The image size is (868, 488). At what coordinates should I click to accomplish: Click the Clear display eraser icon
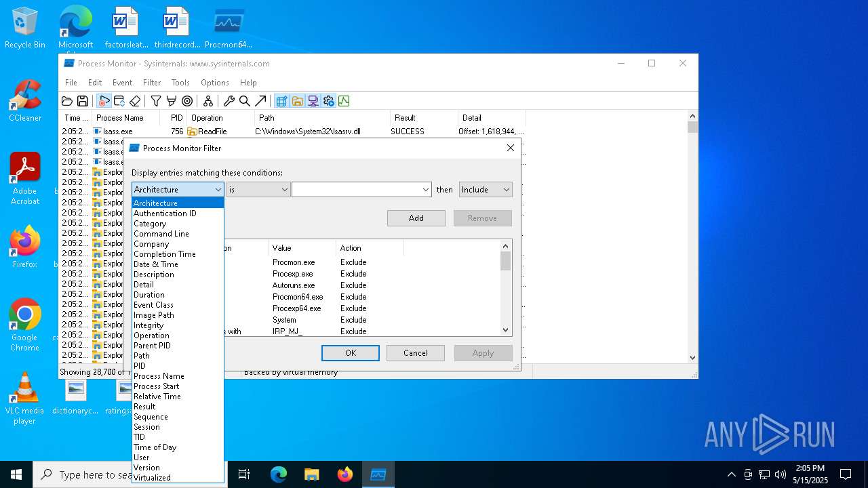[x=135, y=101]
